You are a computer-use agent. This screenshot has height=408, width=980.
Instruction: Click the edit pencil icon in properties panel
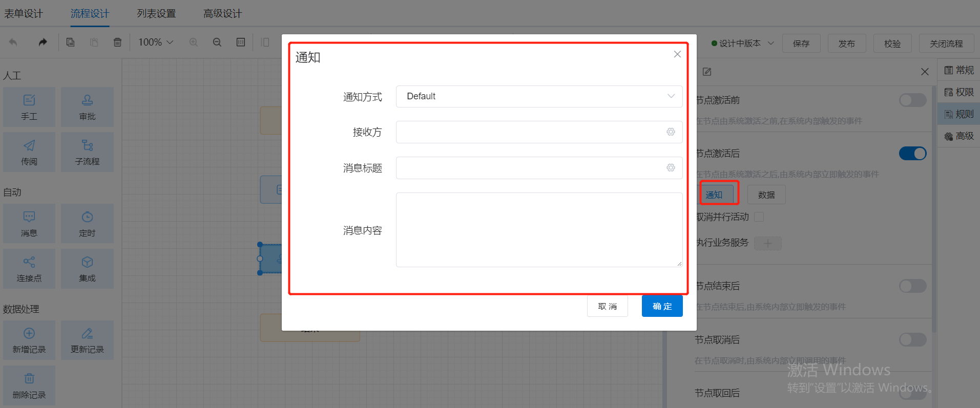coord(707,72)
